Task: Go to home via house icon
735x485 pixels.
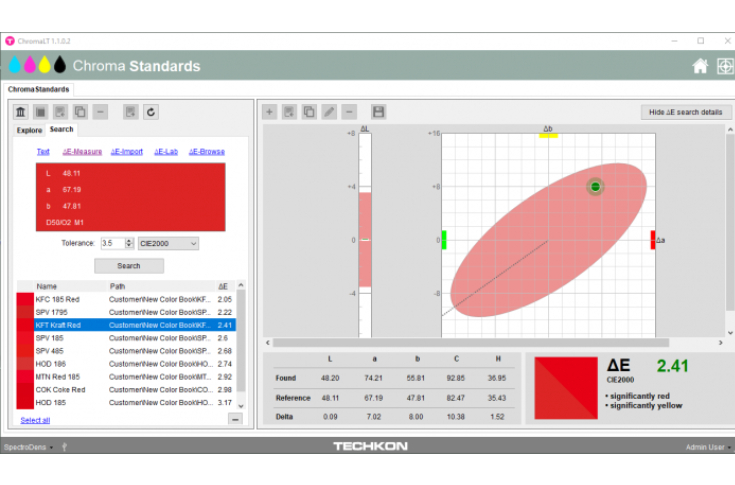Action: (x=700, y=66)
